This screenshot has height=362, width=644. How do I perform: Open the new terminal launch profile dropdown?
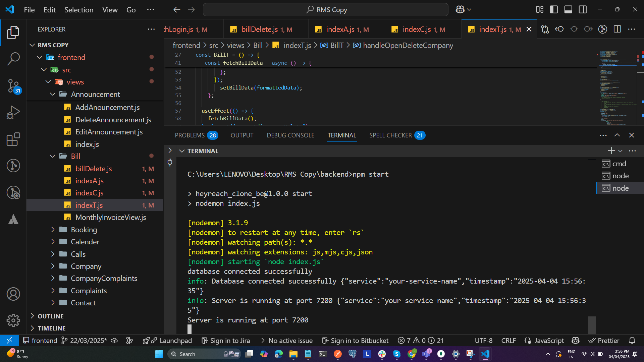(621, 151)
